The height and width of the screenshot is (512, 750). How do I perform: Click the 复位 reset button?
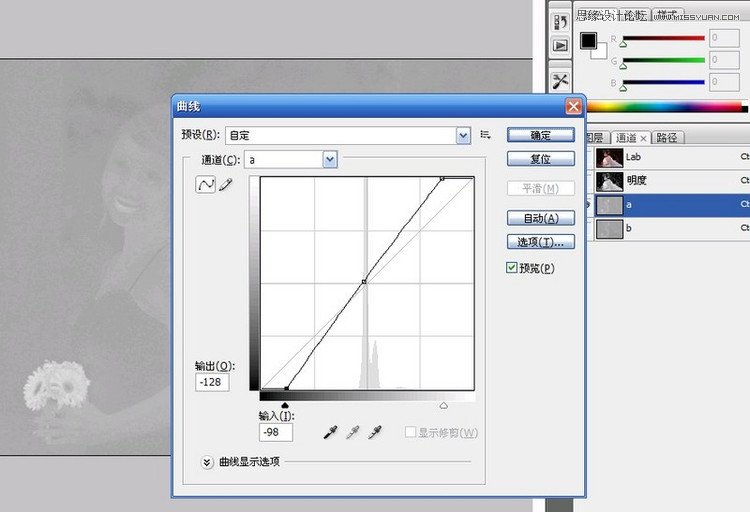pos(540,158)
